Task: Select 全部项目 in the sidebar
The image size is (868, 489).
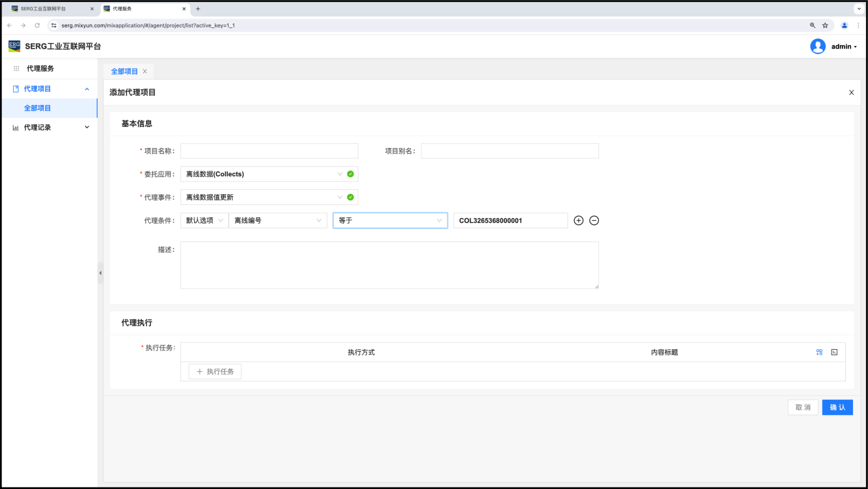Action: [x=38, y=108]
